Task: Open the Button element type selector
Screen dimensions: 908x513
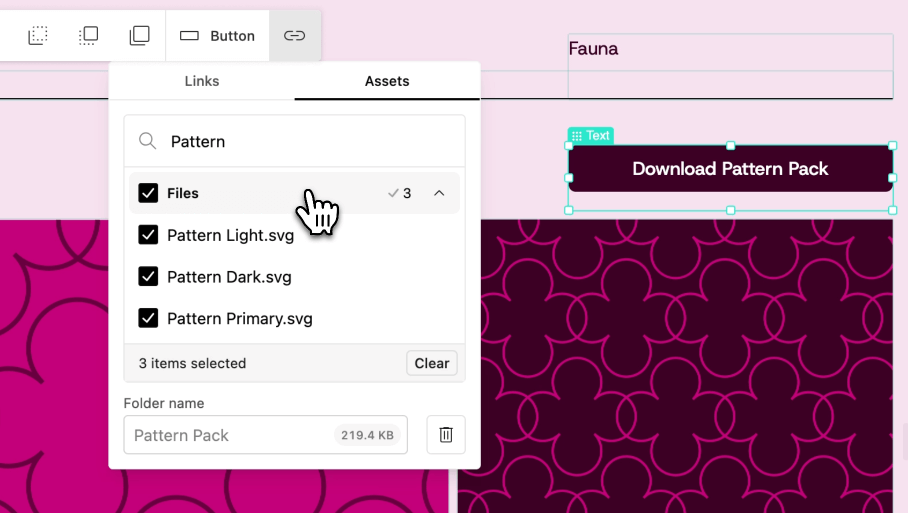Action: pyautogui.click(x=217, y=36)
